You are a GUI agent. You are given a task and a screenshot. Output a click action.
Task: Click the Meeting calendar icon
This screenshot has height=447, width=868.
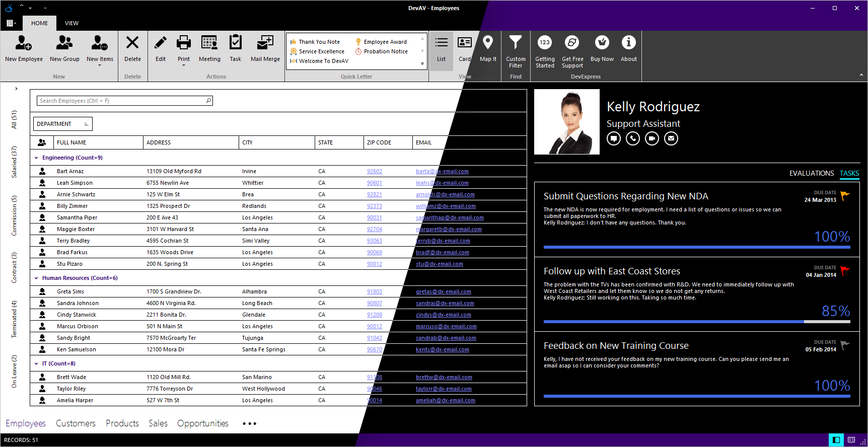[x=209, y=43]
